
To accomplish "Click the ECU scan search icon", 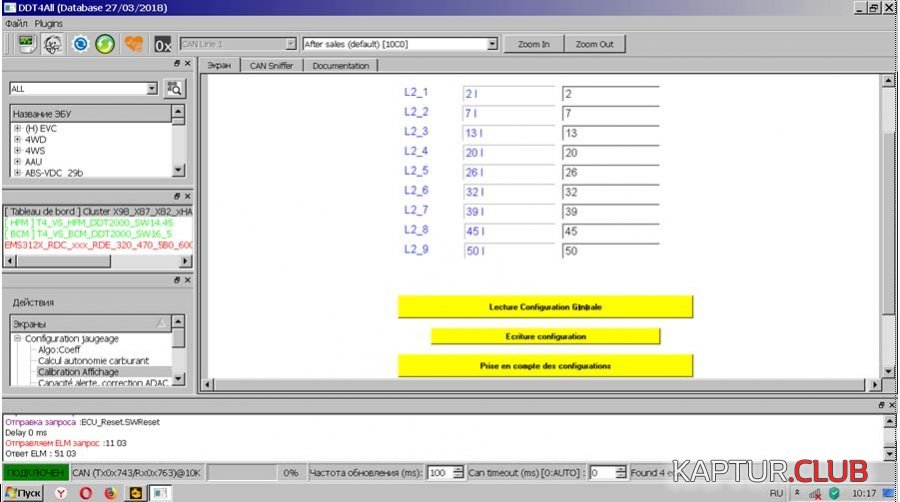I will pos(175,88).
